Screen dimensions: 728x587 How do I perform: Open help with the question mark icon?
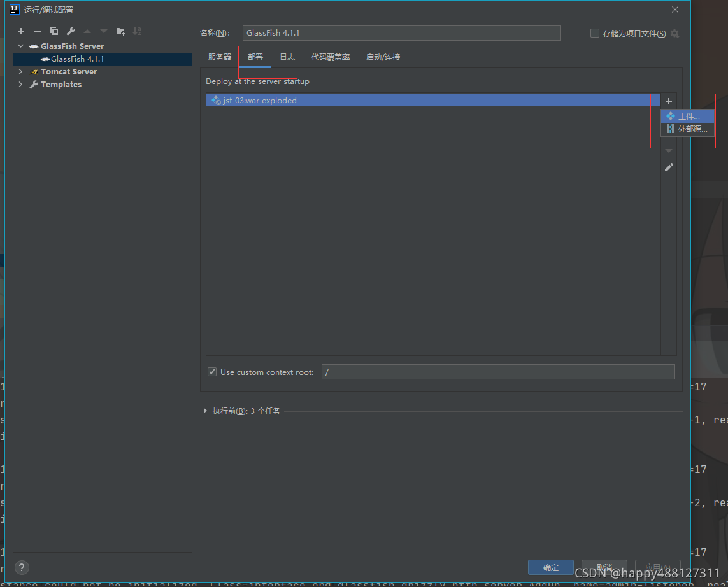click(x=22, y=567)
